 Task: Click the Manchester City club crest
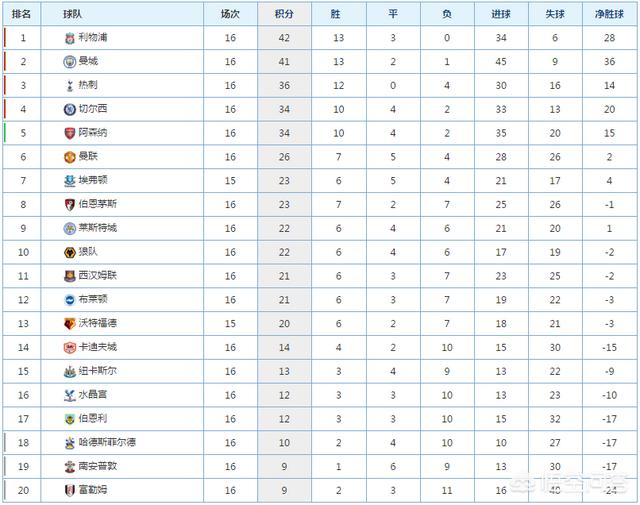coord(70,62)
